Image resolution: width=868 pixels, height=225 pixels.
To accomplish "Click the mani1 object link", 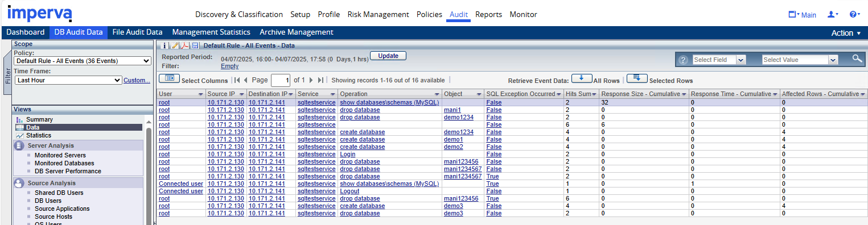I will (452, 110).
